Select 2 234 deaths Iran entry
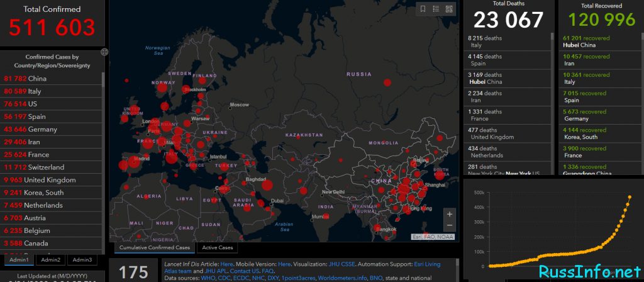Viewport: 644px width, 282px height. point(508,96)
